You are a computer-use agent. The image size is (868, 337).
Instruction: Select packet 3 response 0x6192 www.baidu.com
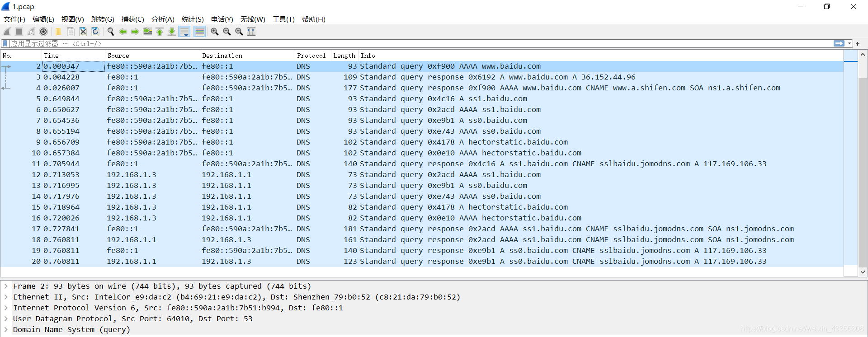click(422, 77)
